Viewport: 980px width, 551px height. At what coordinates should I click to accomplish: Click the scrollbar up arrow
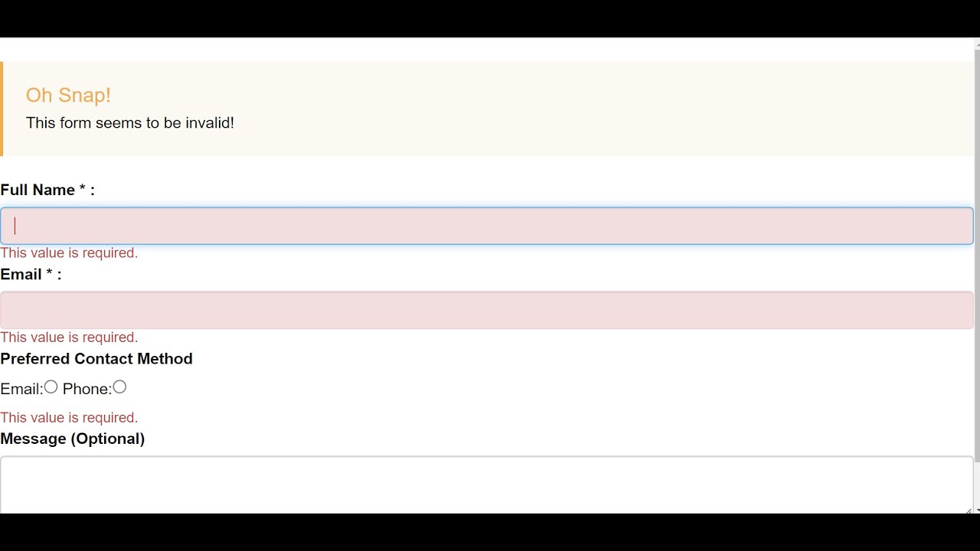coord(977,43)
